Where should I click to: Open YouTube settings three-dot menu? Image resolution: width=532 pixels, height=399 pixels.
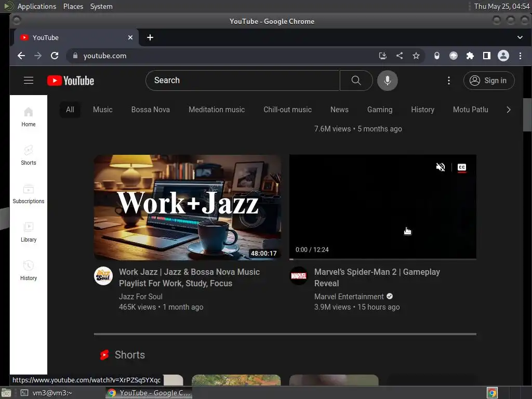[448, 81]
